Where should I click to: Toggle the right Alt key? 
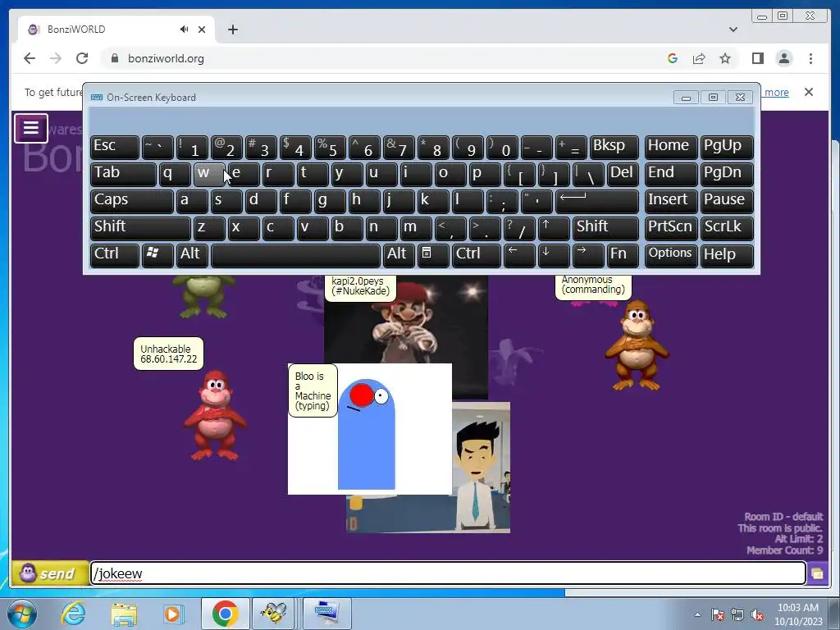[x=399, y=254]
